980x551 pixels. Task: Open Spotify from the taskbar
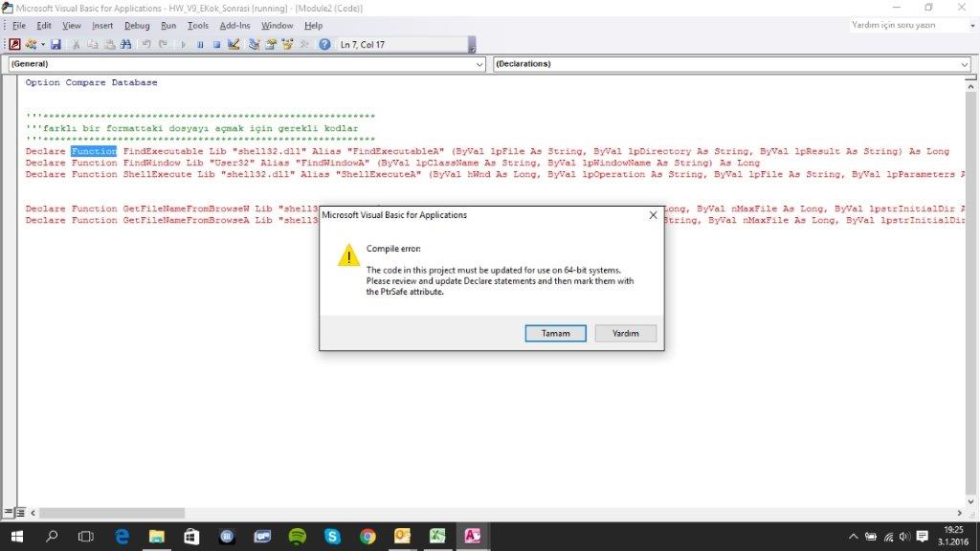point(297,537)
